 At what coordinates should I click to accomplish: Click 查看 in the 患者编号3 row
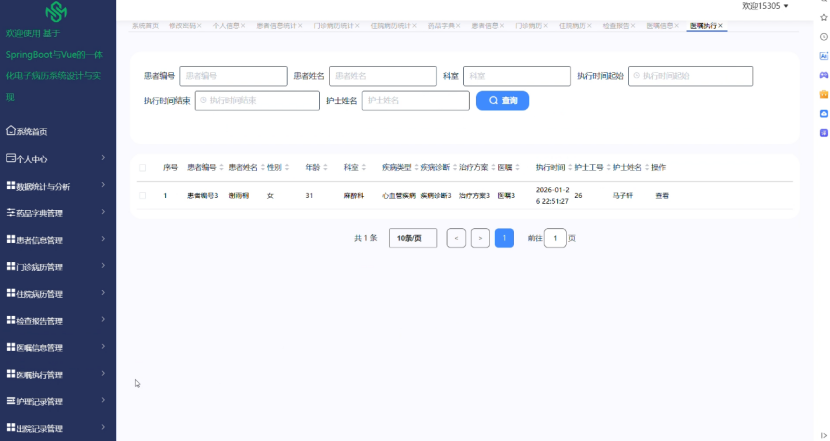pyautogui.click(x=662, y=195)
